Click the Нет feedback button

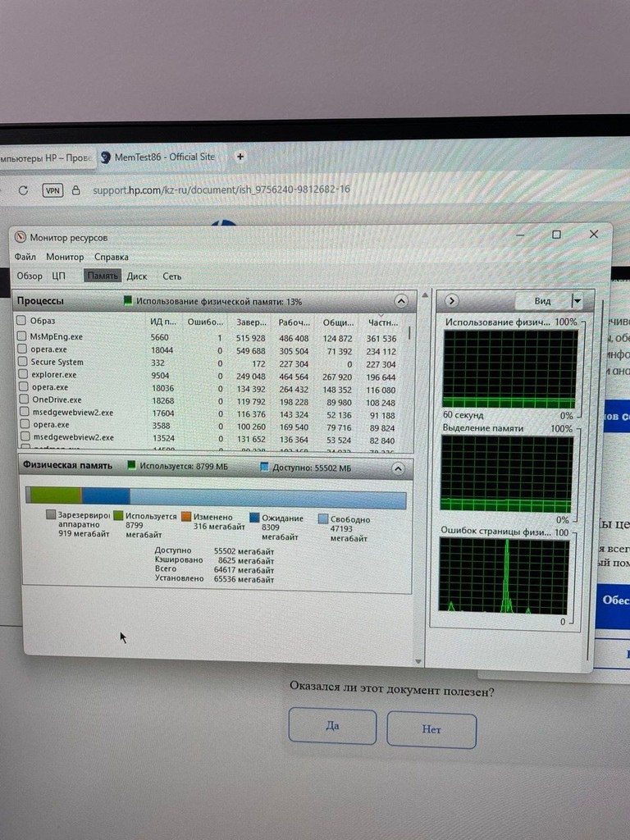coord(431,729)
